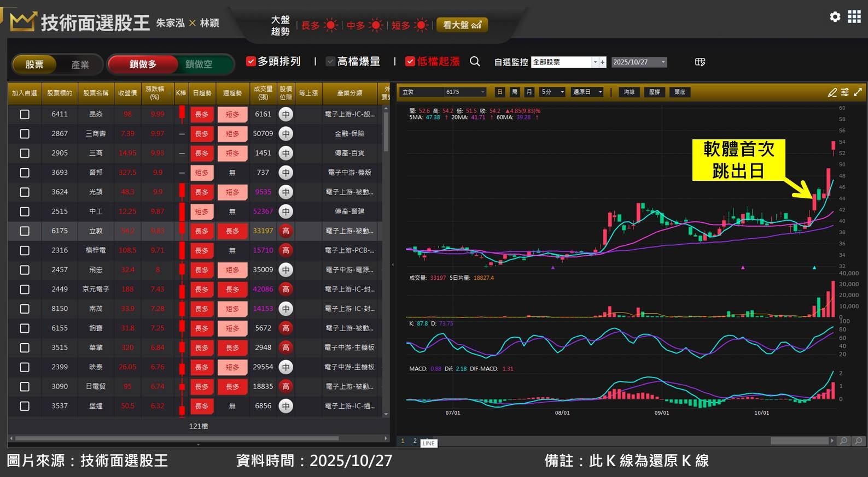Expand the chart to full screen
This screenshot has height=477, width=868.
[x=858, y=92]
